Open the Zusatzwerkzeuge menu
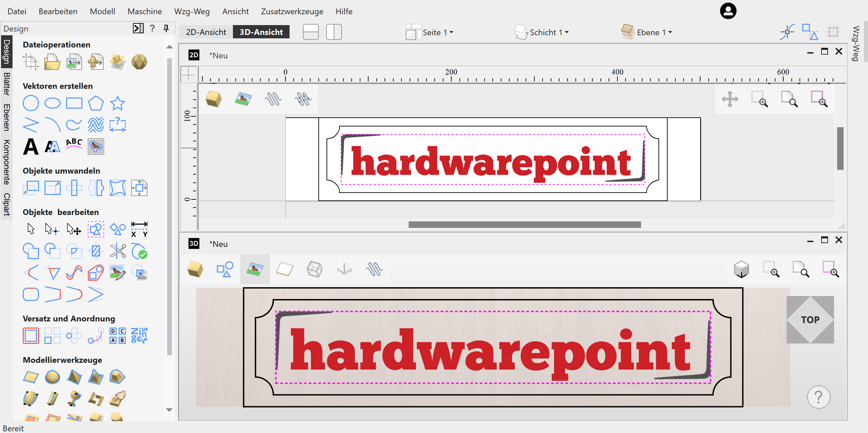The image size is (868, 433). [x=292, y=12]
